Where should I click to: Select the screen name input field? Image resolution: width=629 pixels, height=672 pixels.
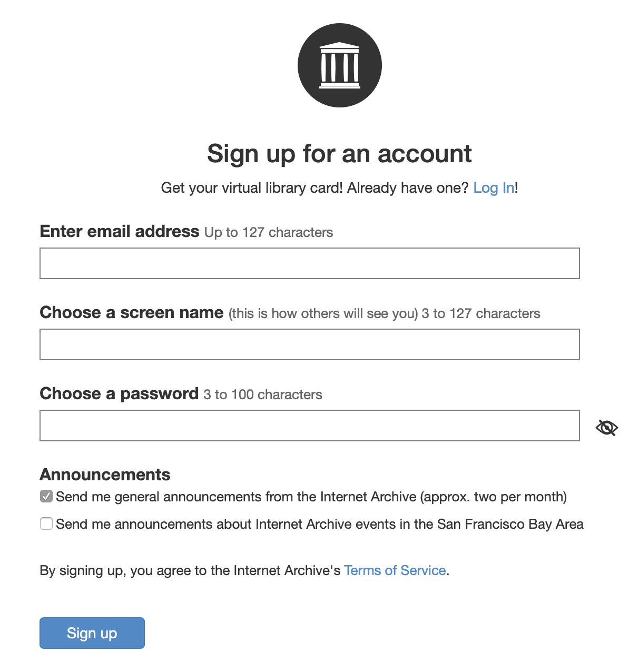(309, 344)
